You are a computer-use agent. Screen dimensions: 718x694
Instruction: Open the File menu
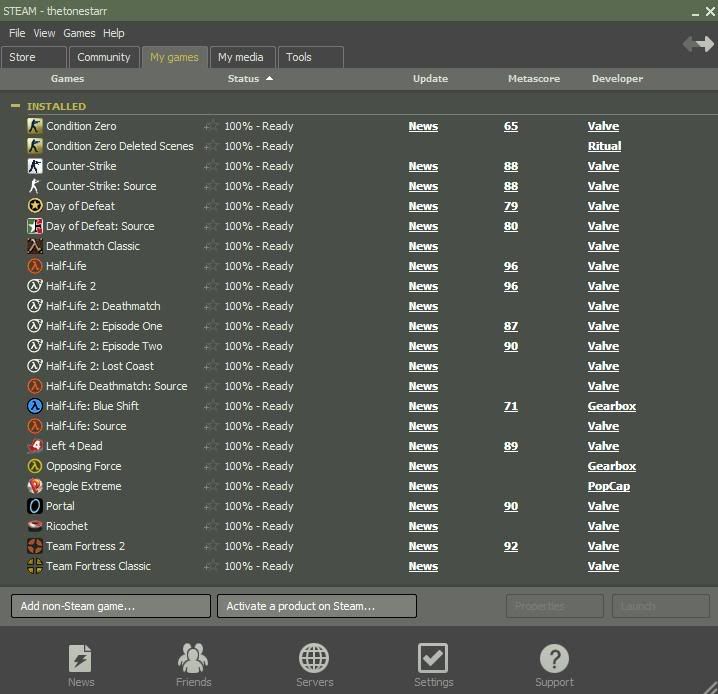(17, 33)
